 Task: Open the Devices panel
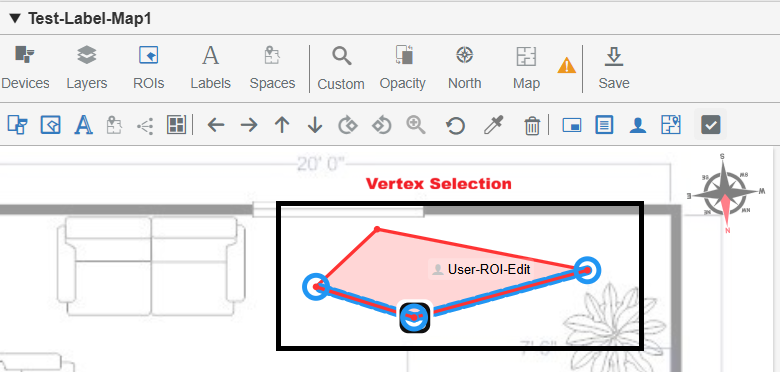(25, 67)
